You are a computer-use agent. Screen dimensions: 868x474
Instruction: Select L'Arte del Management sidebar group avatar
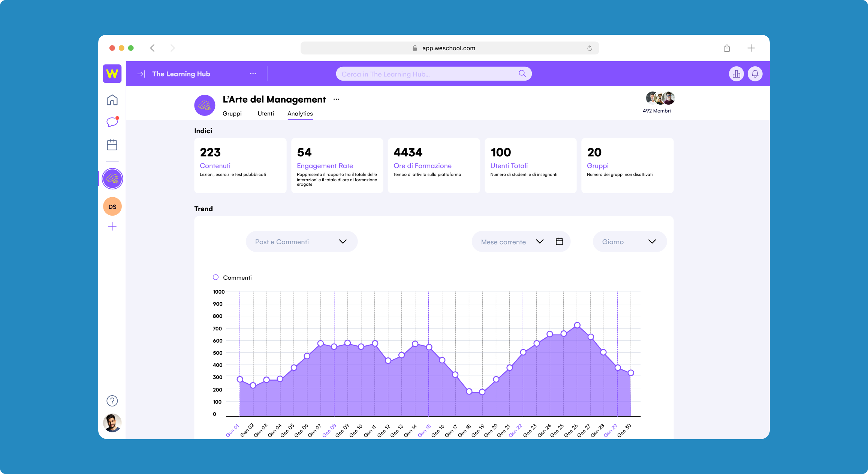click(x=112, y=179)
